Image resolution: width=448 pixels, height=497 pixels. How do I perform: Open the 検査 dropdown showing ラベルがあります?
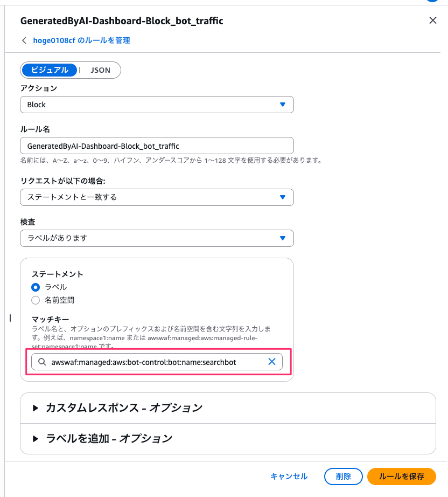click(157, 238)
